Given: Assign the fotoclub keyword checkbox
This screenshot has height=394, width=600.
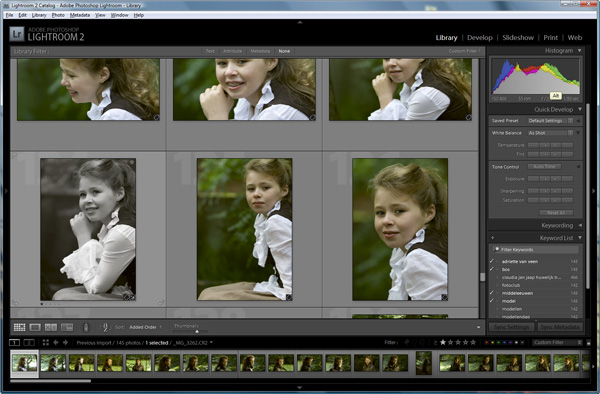Looking at the screenshot, I should click(x=492, y=285).
